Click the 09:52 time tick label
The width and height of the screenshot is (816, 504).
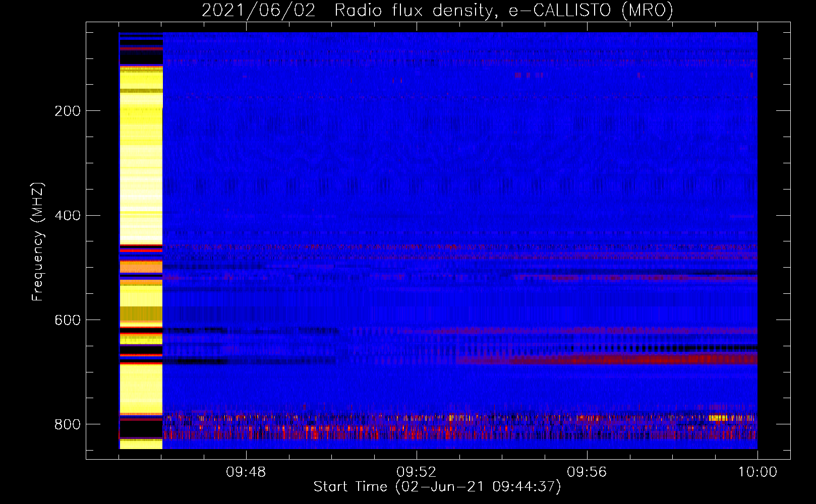[x=416, y=472]
